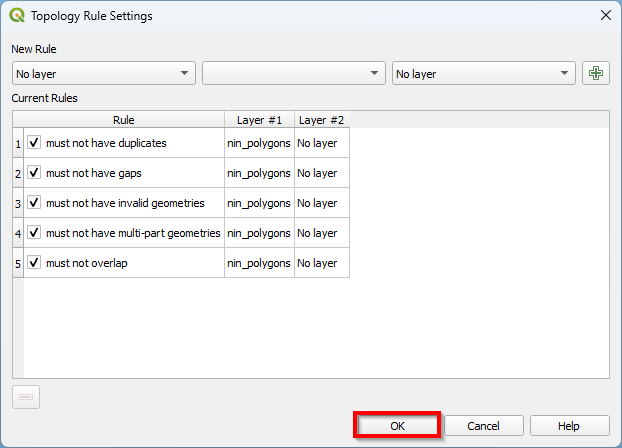Open the first 'No layer' dropdown

point(103,73)
